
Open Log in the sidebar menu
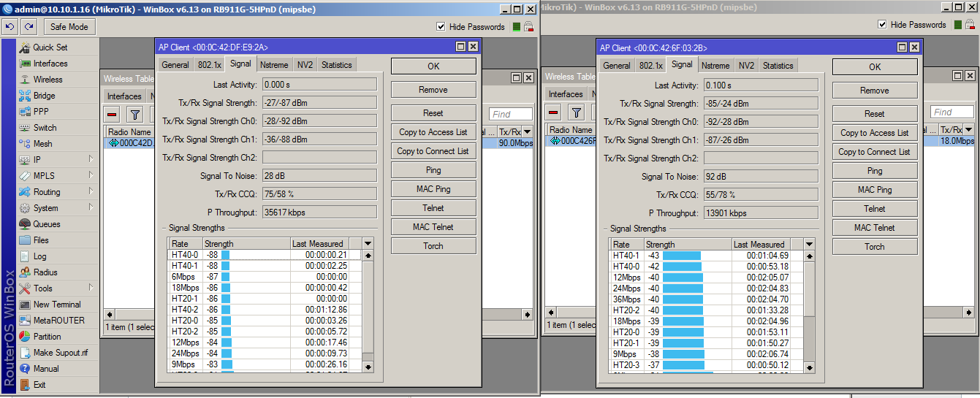(39, 256)
